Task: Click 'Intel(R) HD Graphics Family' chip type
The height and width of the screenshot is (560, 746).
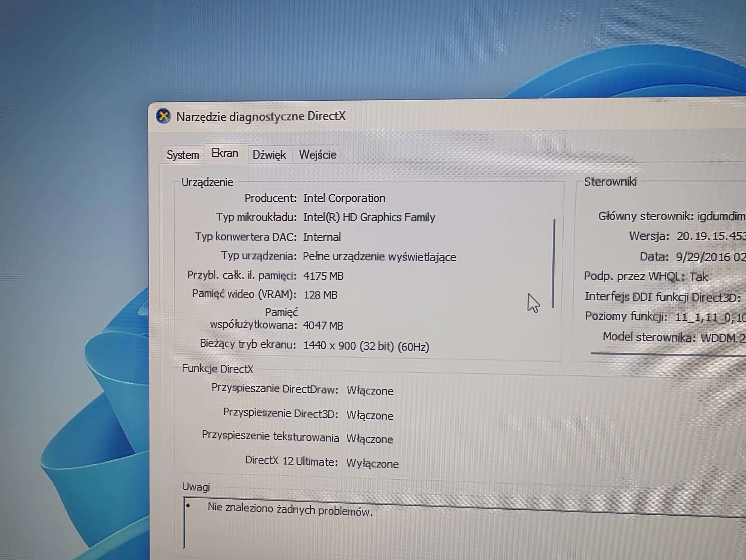Action: point(369,217)
